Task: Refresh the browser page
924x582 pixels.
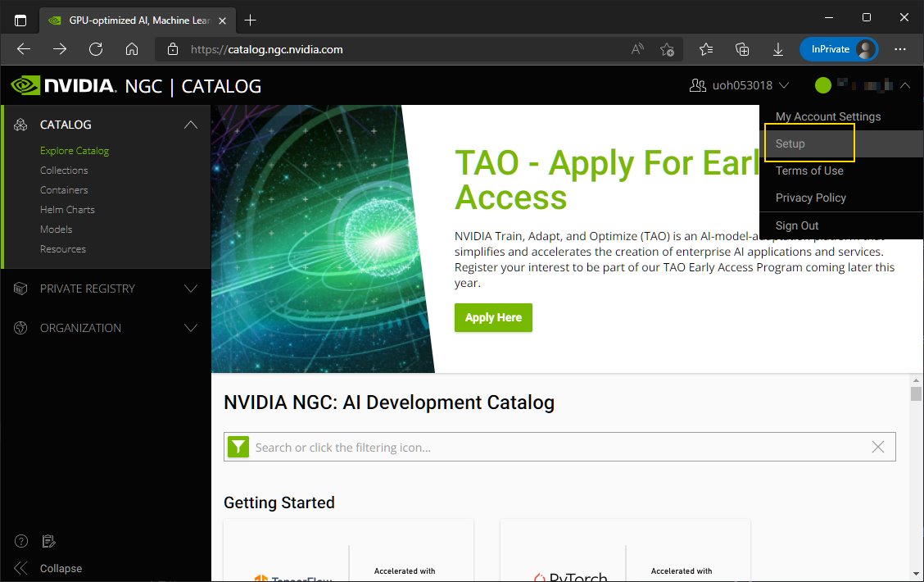Action: coord(96,49)
